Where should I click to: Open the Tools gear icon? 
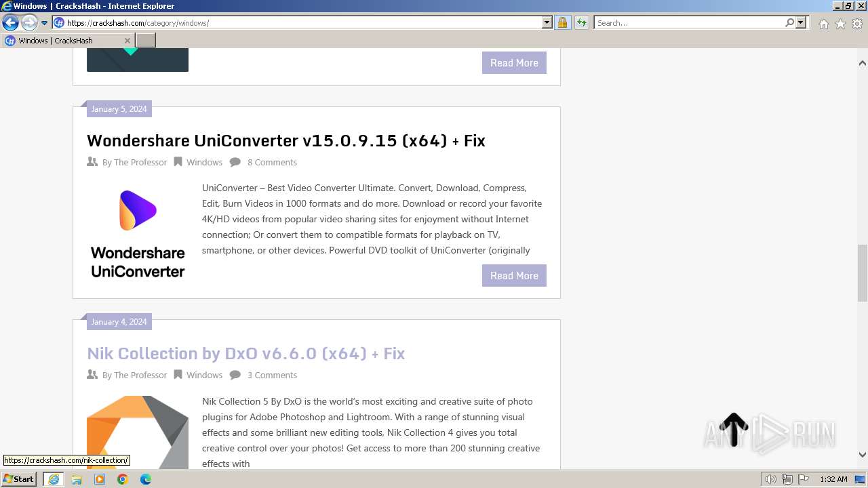(x=857, y=24)
